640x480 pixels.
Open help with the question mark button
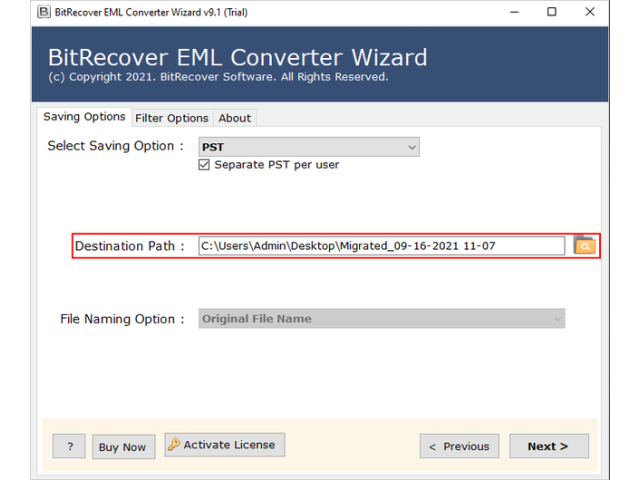(69, 447)
